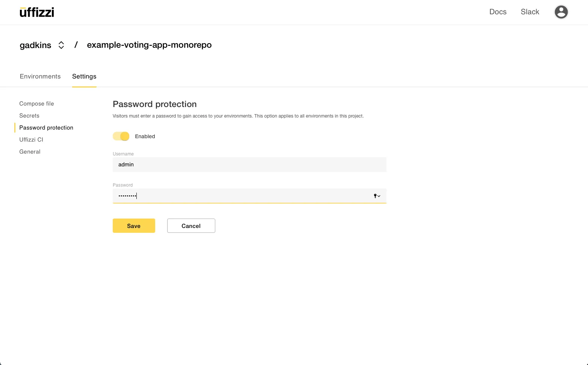Open the Slack link
Screen dimensions: 588x365
click(x=530, y=12)
